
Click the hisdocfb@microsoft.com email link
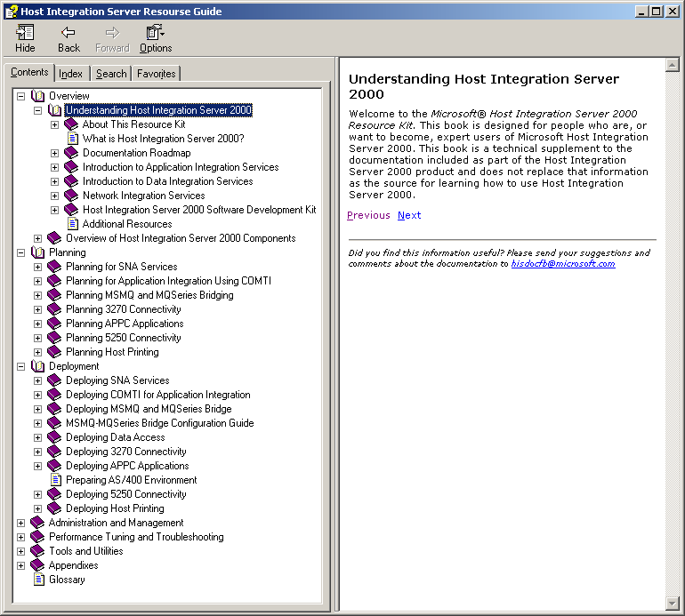[x=563, y=264]
